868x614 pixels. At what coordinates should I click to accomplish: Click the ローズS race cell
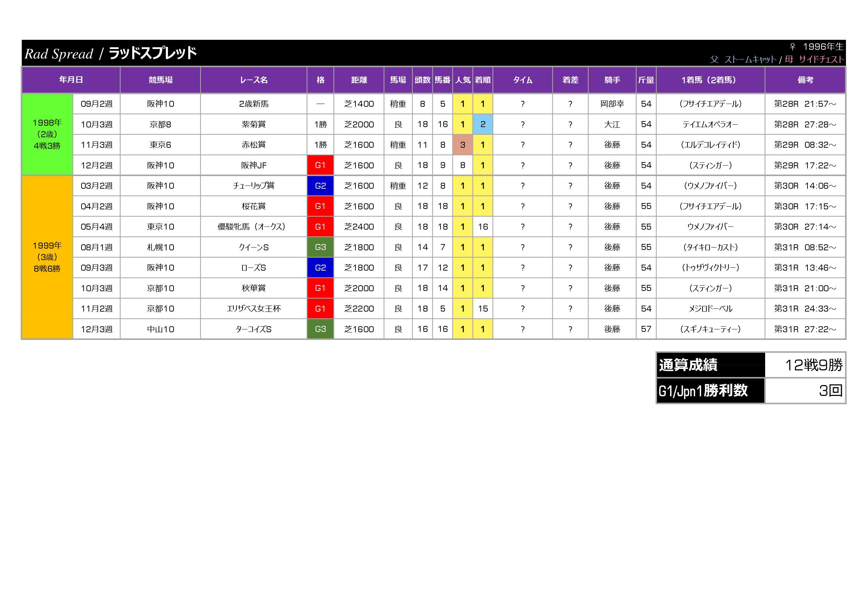[x=254, y=267]
